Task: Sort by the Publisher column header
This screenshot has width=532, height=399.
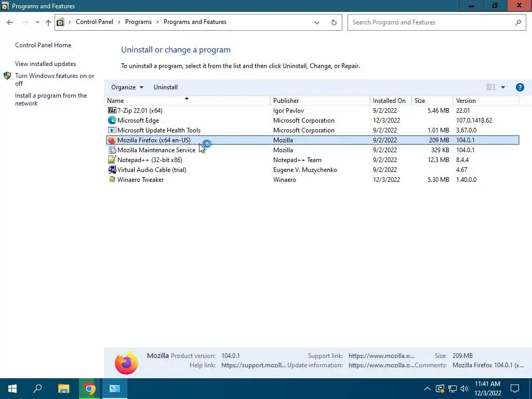Action: (320, 100)
